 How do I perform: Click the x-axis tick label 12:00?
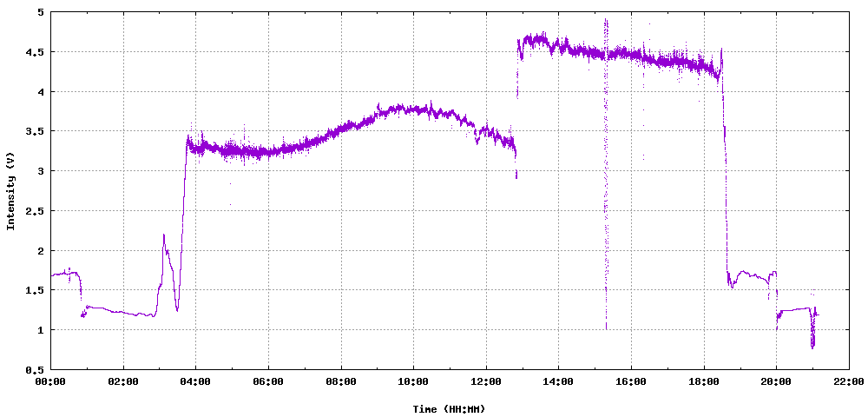pyautogui.click(x=486, y=381)
